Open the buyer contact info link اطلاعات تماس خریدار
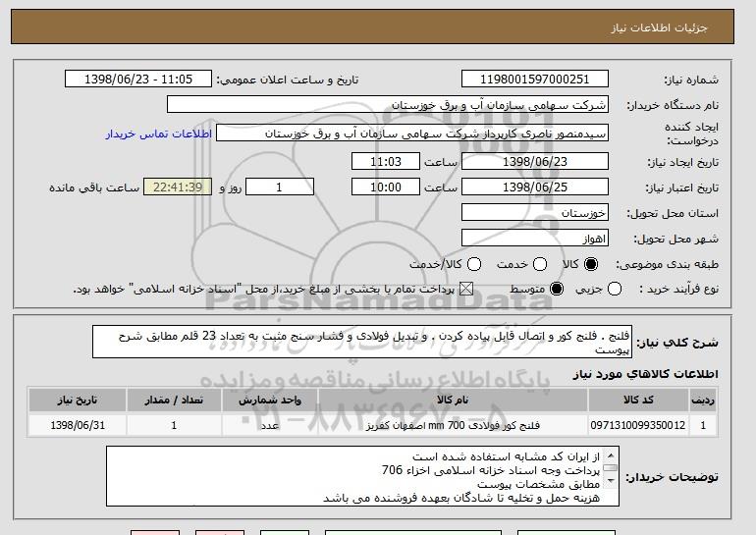The width and height of the screenshot is (756, 535). [159, 134]
